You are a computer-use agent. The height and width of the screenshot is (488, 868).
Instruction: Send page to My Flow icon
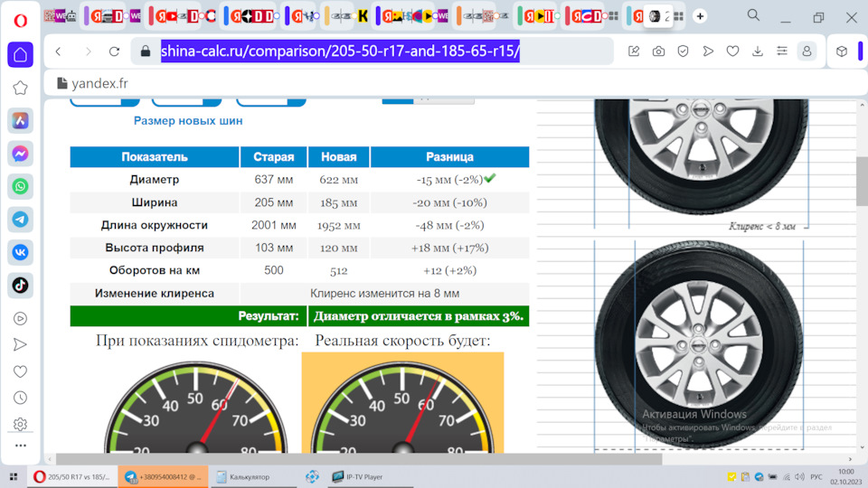coord(708,52)
